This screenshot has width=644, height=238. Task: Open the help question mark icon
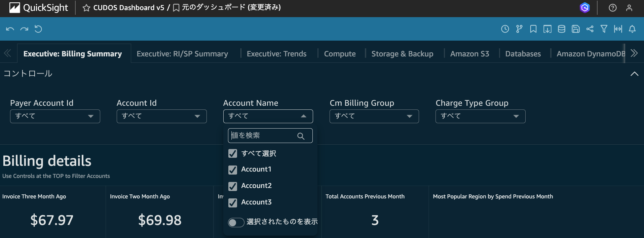(x=613, y=8)
